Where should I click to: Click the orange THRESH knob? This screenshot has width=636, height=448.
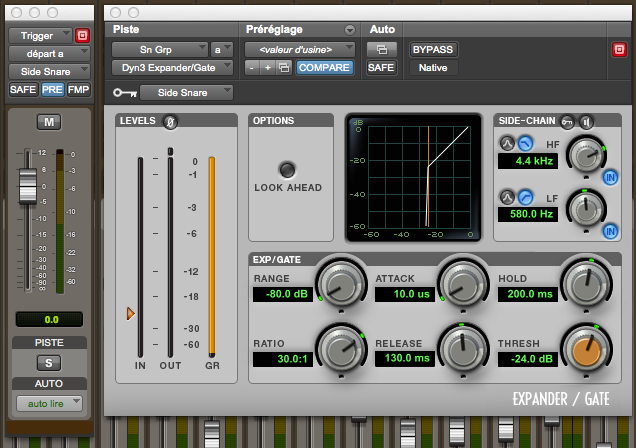point(586,350)
